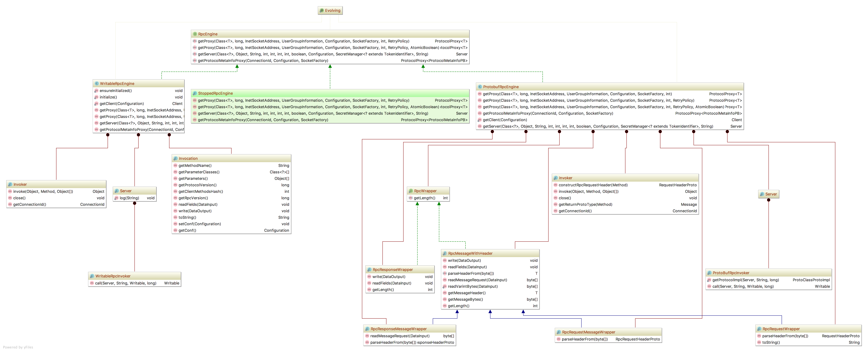Click method icon beside setConf(Configuration)
This screenshot has height=352, width=868.
click(x=175, y=224)
